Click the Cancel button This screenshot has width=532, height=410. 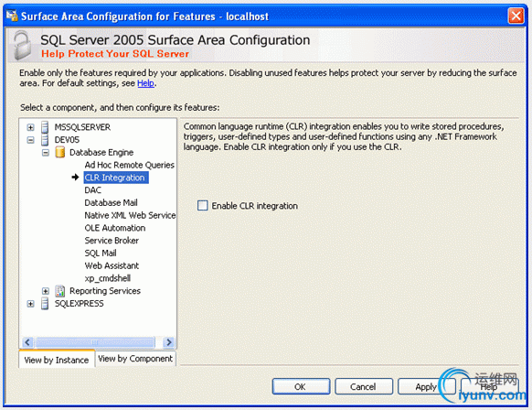(x=364, y=386)
